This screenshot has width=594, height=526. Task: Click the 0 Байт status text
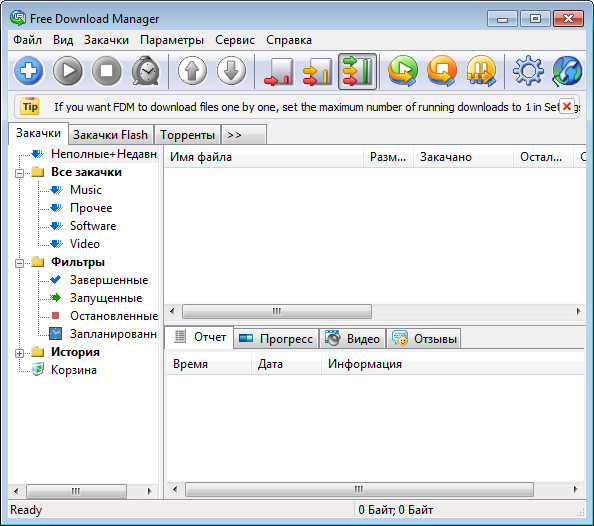click(395, 510)
